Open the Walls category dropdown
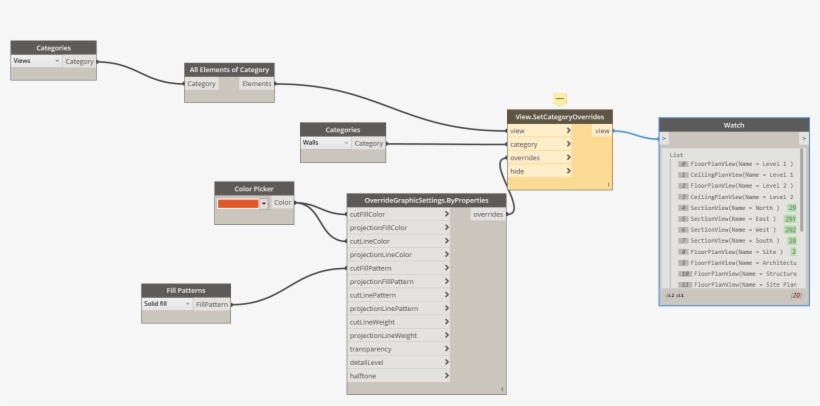 pos(346,143)
